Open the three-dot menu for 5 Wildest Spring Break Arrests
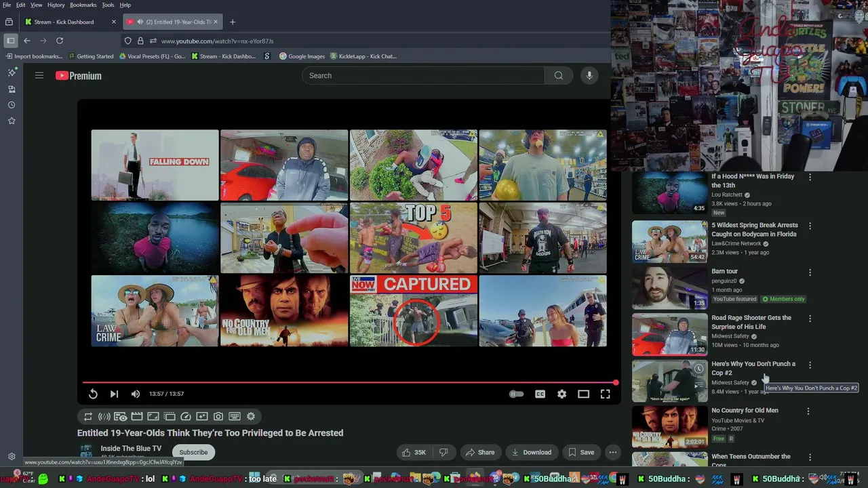868x488 pixels. coord(810,226)
